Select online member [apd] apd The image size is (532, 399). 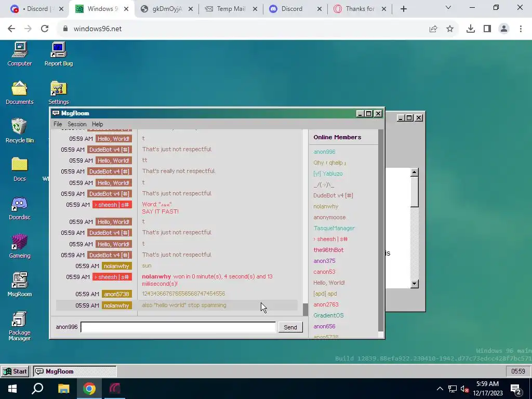coord(325,294)
